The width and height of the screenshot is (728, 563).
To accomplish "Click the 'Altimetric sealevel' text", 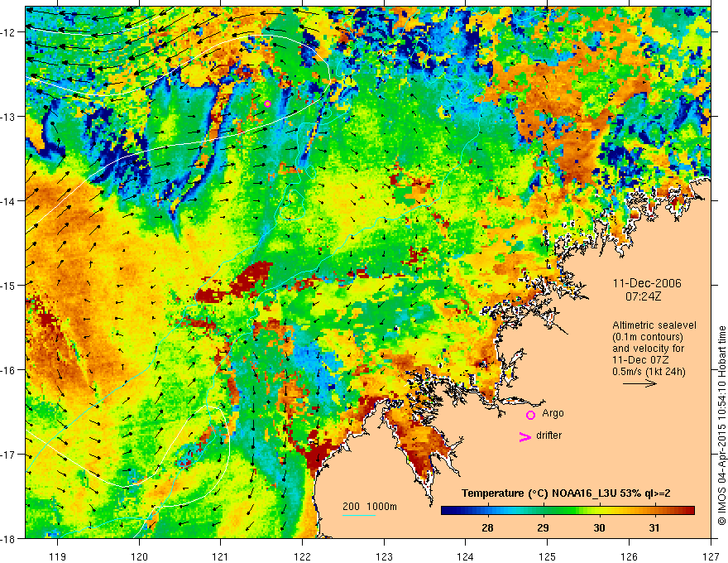I will pyautogui.click(x=654, y=325).
